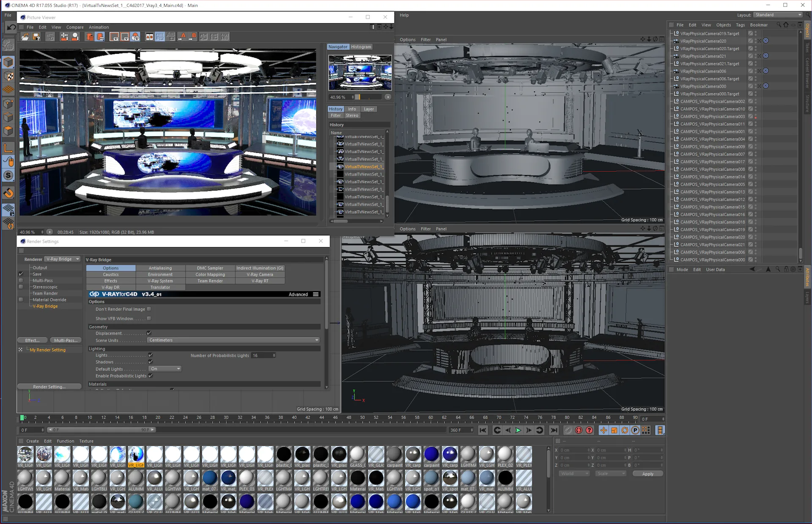This screenshot has height=524, width=812.
Task: Uncheck the Shadows checkbox
Action: (x=151, y=362)
